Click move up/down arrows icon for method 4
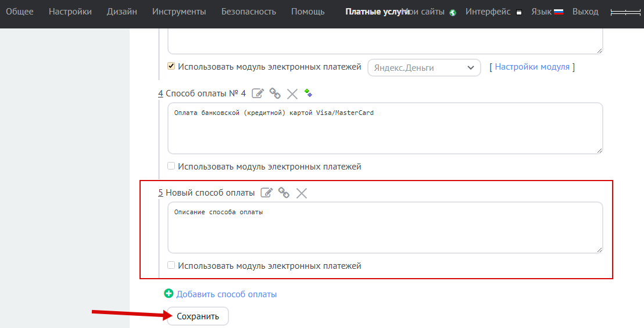Screen dimensions: 644x328 click(x=308, y=93)
